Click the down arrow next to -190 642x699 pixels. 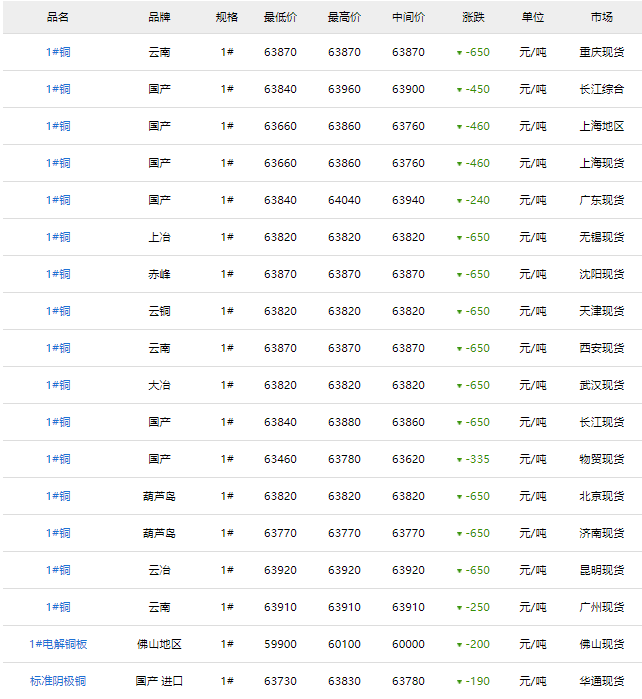pyautogui.click(x=459, y=682)
